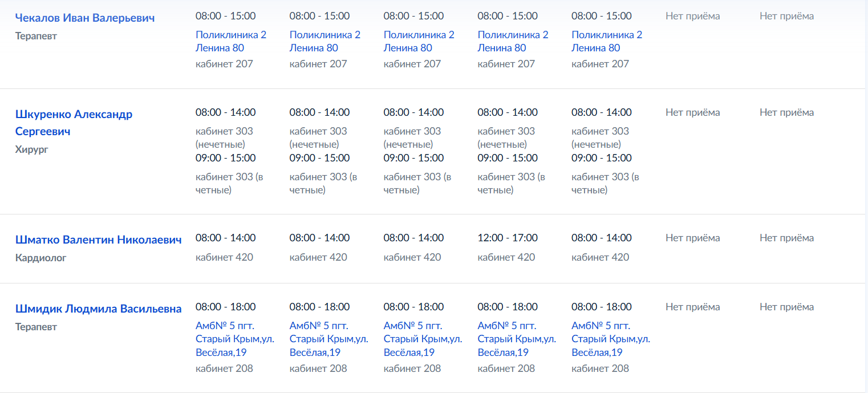Open Чекалов's second-column Поликлиника 2 Ленина 80 link

tap(325, 41)
